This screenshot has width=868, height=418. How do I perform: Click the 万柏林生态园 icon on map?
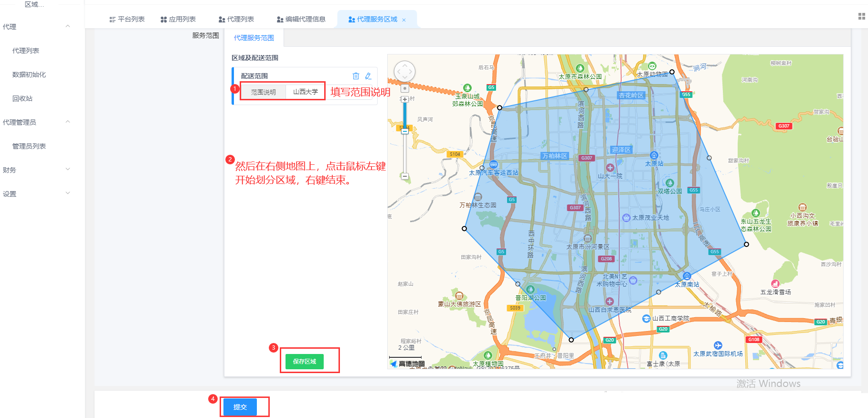point(478,197)
